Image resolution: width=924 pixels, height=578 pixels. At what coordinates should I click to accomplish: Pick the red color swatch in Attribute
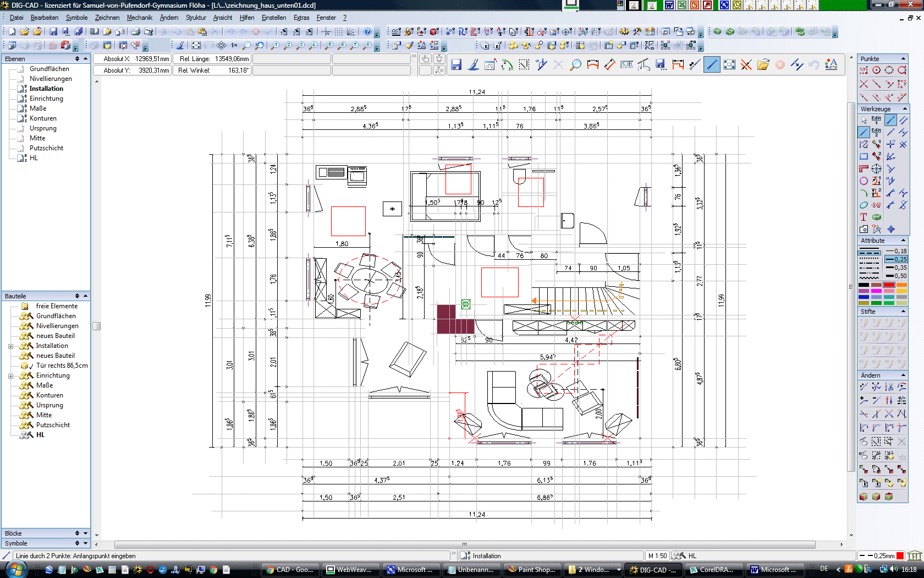pos(889,285)
